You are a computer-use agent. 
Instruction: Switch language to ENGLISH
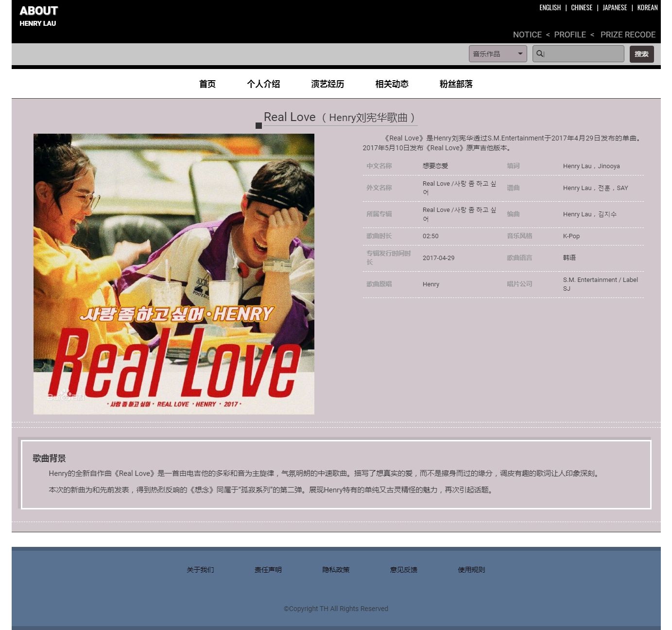(550, 8)
